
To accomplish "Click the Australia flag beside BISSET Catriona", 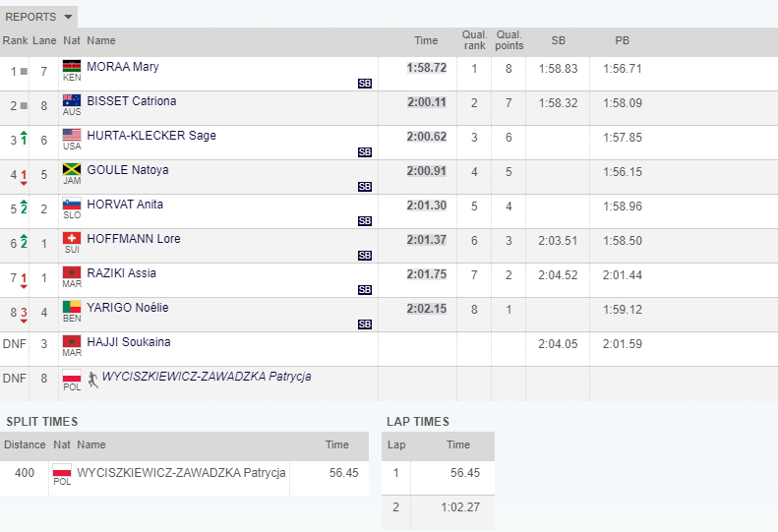I will tap(72, 100).
